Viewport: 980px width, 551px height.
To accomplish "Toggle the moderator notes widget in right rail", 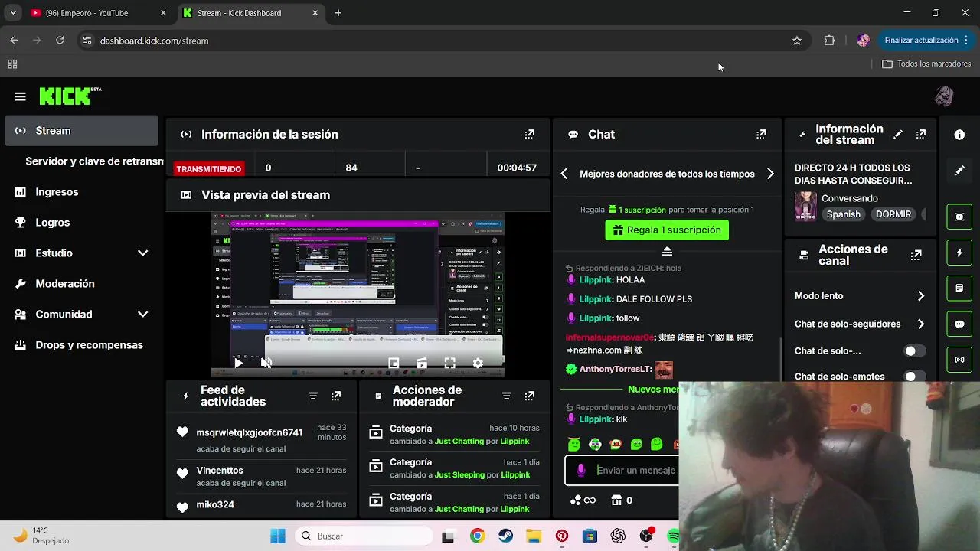I will click(959, 289).
